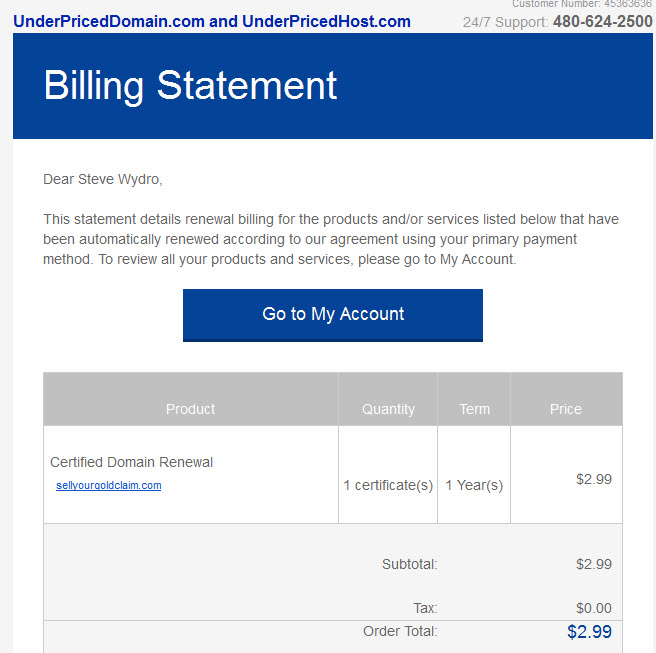Click the Subtotal label
Viewport: 656px width, 653px height.
[x=409, y=564]
